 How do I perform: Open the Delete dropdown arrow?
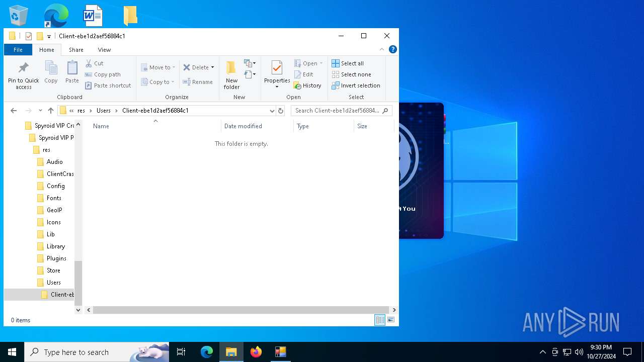212,67
